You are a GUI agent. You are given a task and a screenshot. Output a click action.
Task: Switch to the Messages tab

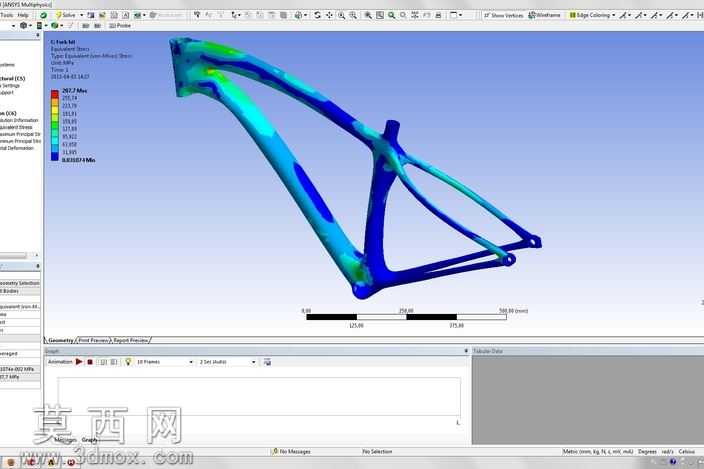[66, 440]
